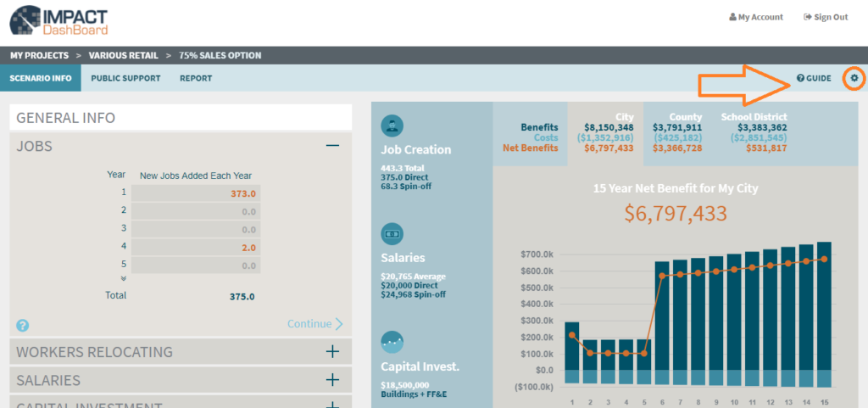Viewport: 868px width, 408px height.
Task: Click Continue in the Jobs section
Action: (x=315, y=324)
